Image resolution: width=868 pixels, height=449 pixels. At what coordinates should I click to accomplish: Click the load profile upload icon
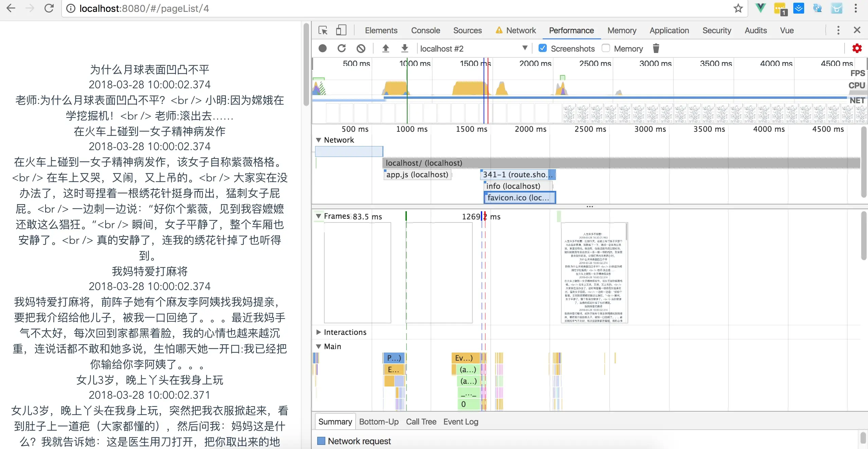coord(385,49)
